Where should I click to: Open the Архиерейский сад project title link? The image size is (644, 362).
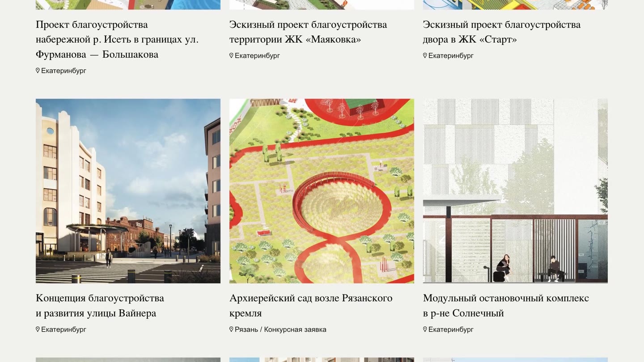311,305
